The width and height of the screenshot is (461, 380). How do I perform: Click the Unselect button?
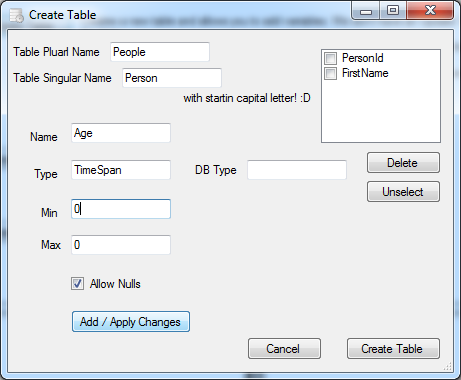403,192
